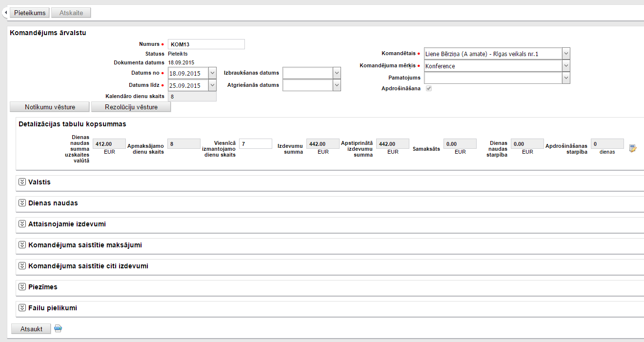
Task: Expand Komandējuma saistītie citi izdevumi section
Action: pyautogui.click(x=21, y=266)
